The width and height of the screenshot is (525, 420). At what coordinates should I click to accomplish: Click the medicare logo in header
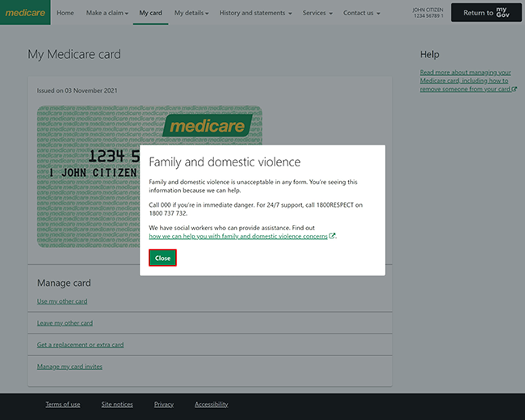[25, 12]
